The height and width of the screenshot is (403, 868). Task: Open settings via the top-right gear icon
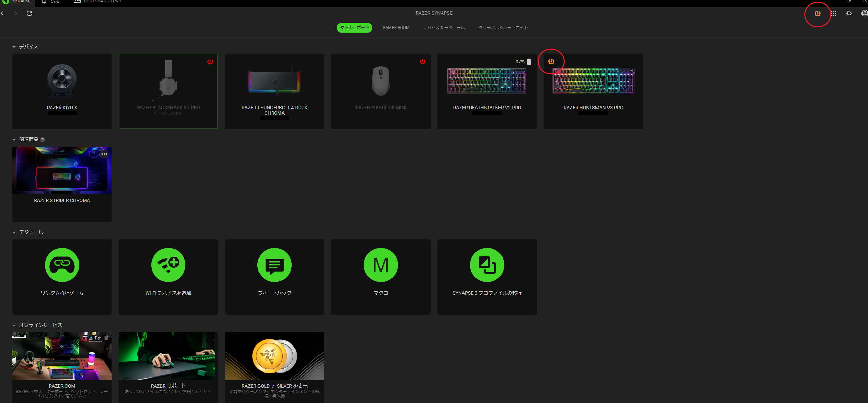pos(849,13)
